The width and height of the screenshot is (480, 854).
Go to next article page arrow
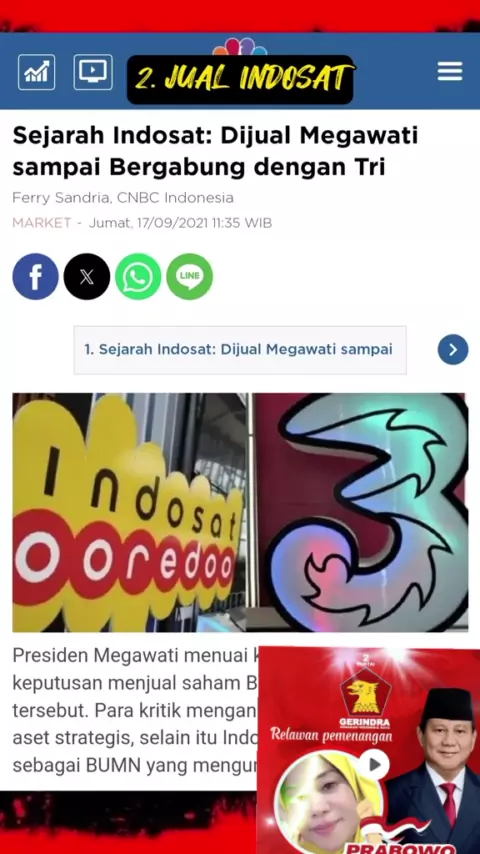(x=453, y=350)
